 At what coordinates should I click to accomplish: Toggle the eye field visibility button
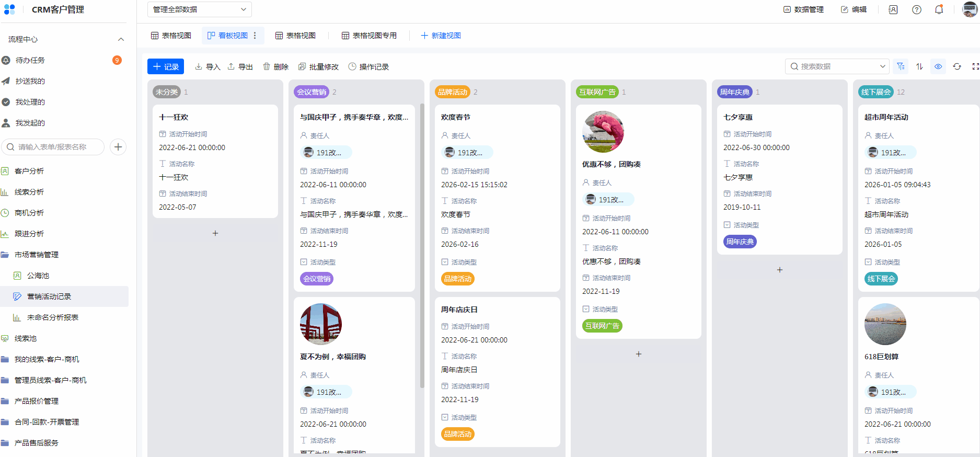(938, 66)
